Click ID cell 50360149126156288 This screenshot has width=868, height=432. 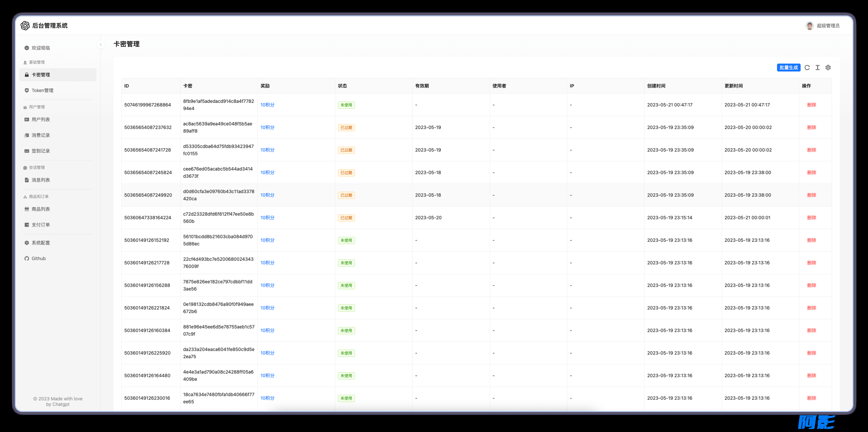[147, 285]
